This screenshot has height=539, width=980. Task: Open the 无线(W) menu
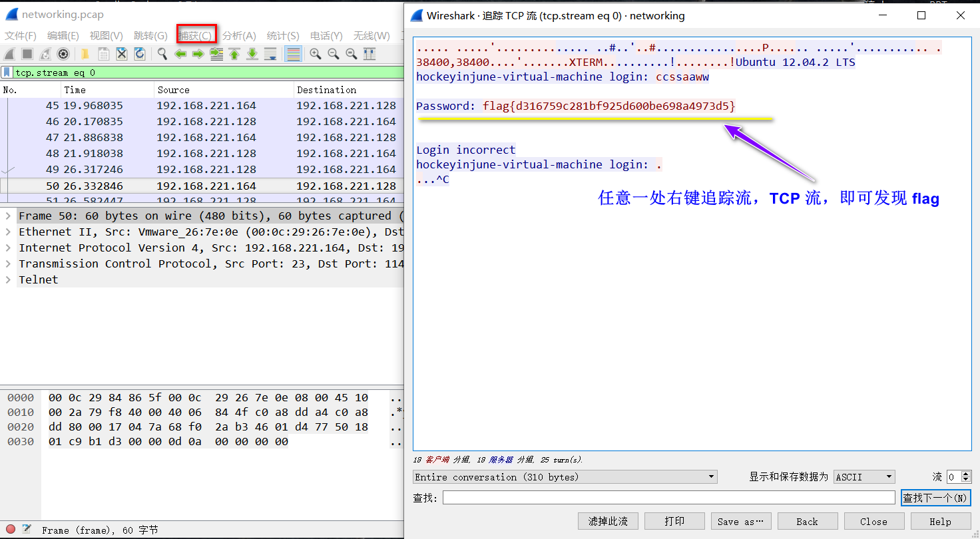tap(371, 36)
